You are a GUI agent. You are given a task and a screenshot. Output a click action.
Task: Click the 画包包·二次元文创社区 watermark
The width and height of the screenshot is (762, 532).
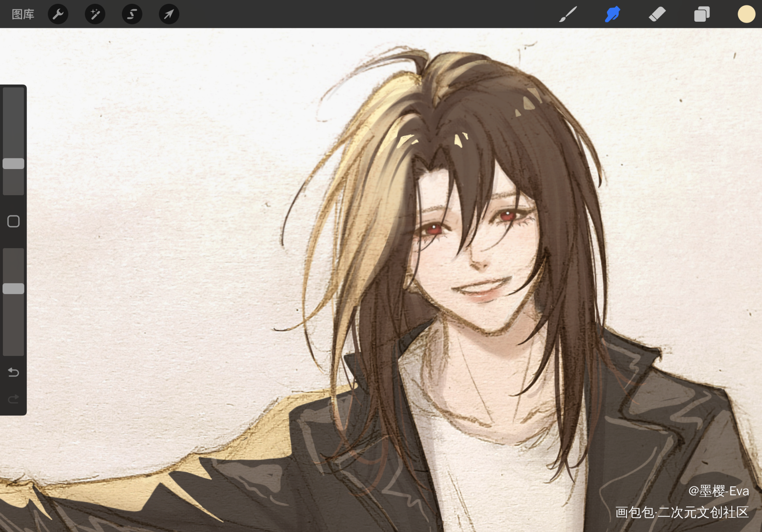tap(682, 513)
